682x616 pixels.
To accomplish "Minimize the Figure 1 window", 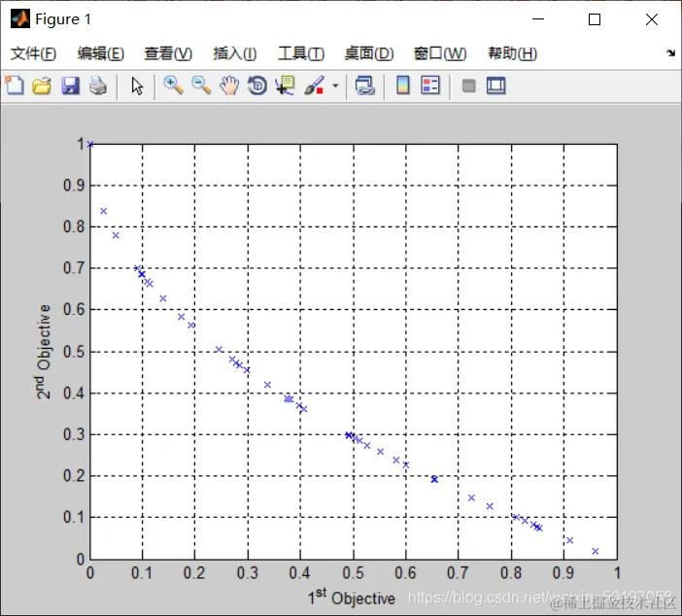I will click(538, 19).
